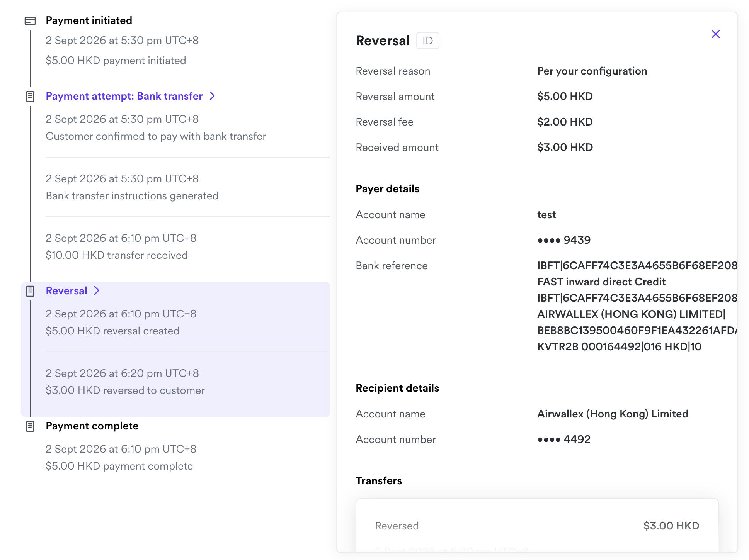
Task: Select '$5.00 HKD payment complete' entry
Action: point(119,466)
